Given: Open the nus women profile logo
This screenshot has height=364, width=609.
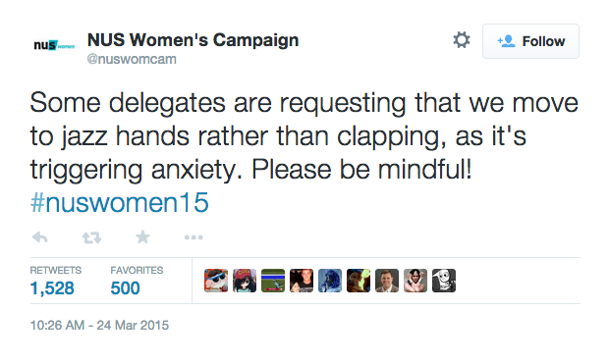Looking at the screenshot, I should pos(54,45).
